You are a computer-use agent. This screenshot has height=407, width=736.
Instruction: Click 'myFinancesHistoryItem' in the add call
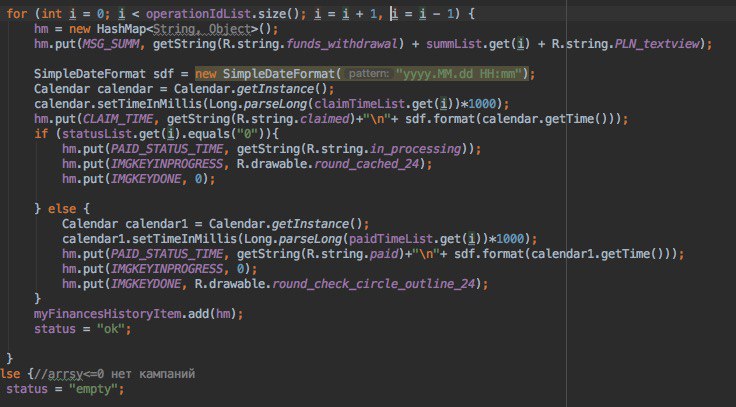[x=107, y=314]
